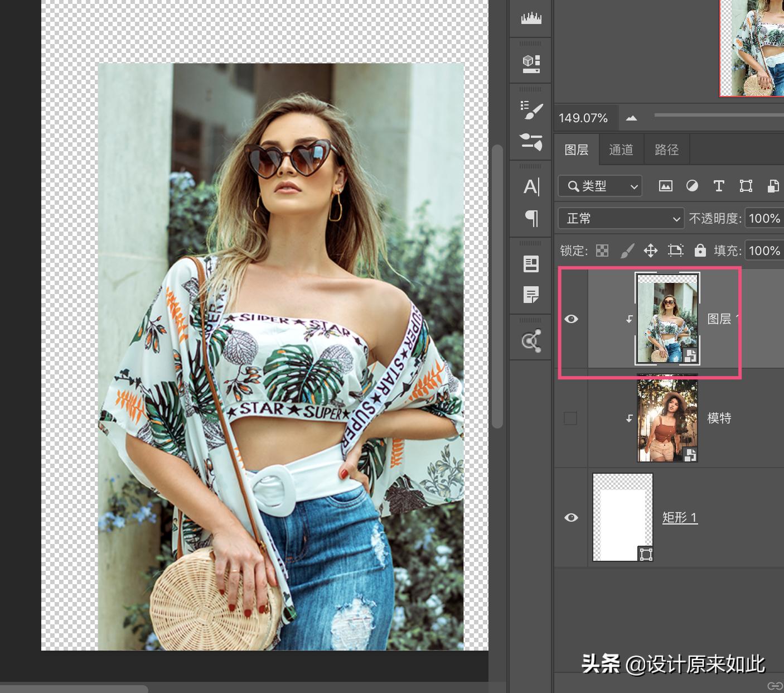
Task: Click the 149.07% zoom percentage field
Action: coord(583,118)
